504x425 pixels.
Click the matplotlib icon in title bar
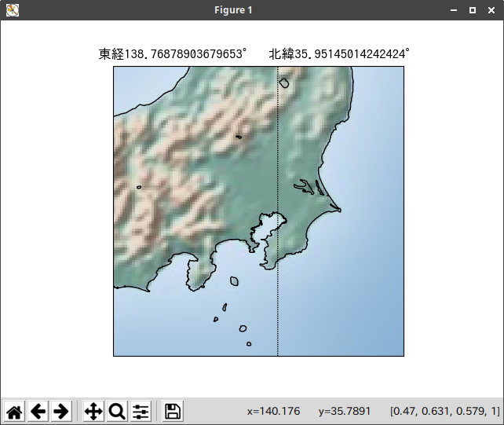tap(13, 10)
